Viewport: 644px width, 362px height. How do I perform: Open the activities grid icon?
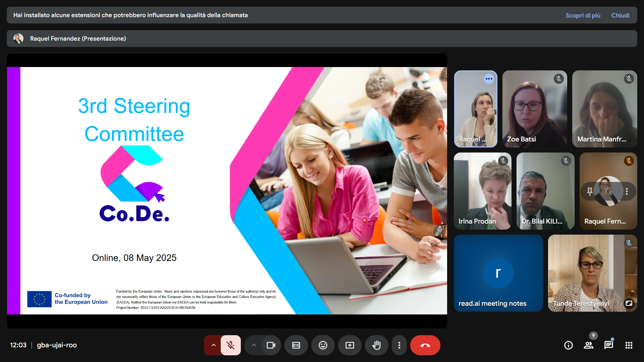629,345
